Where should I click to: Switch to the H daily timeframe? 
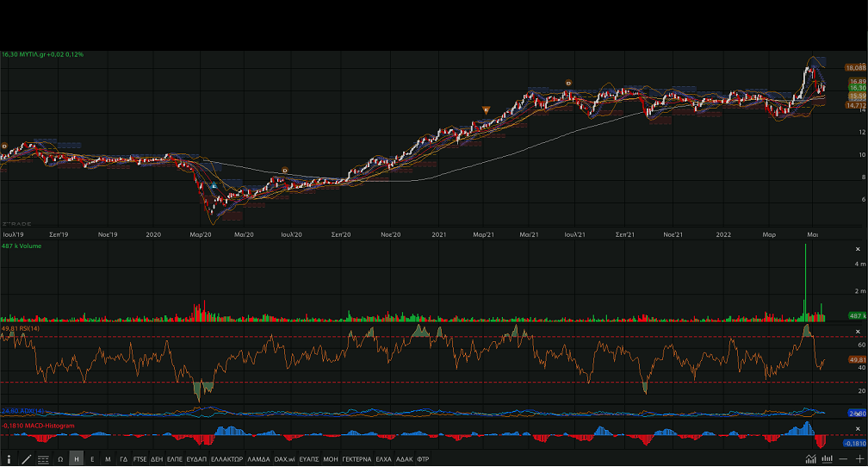point(77,459)
